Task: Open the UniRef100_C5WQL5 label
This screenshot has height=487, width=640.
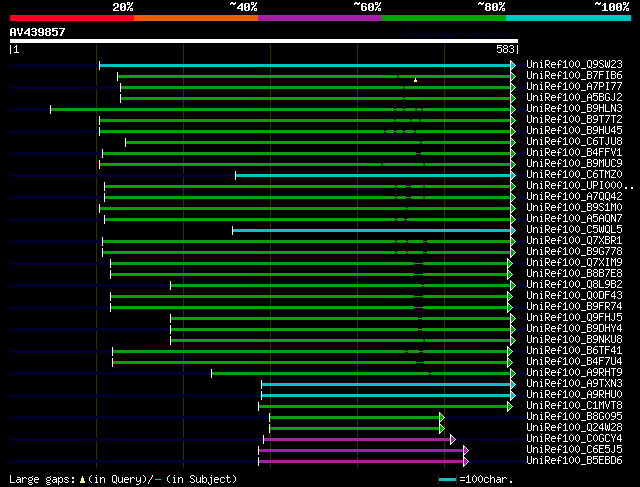Action: (x=574, y=230)
